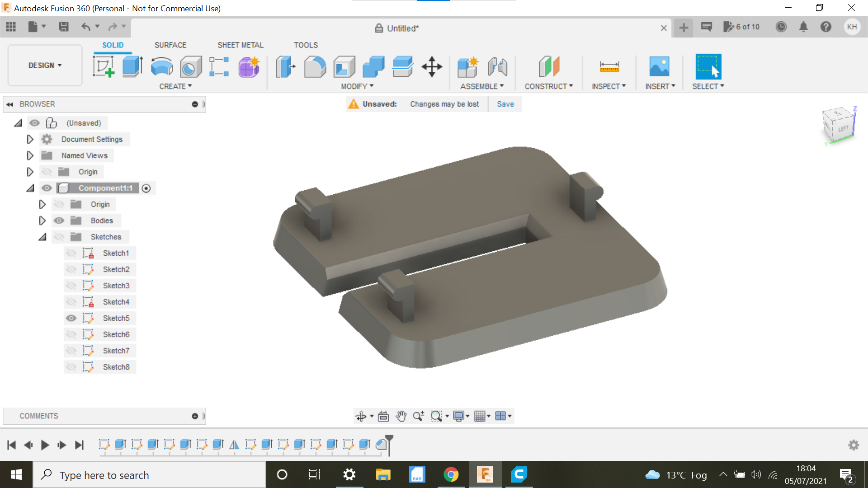Switch to the TOOLS tab
This screenshot has height=488, width=868.
pyautogui.click(x=306, y=45)
